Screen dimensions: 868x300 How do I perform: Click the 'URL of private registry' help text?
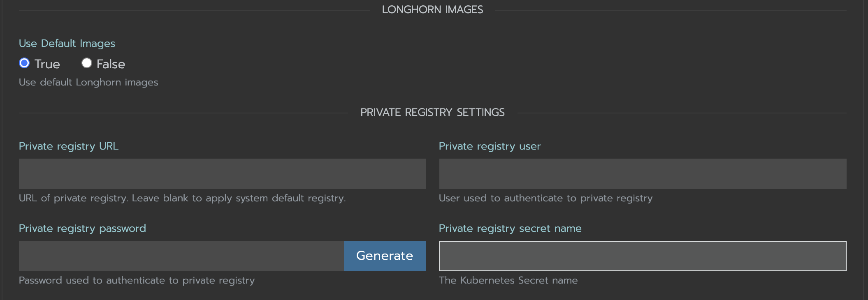coord(182,198)
